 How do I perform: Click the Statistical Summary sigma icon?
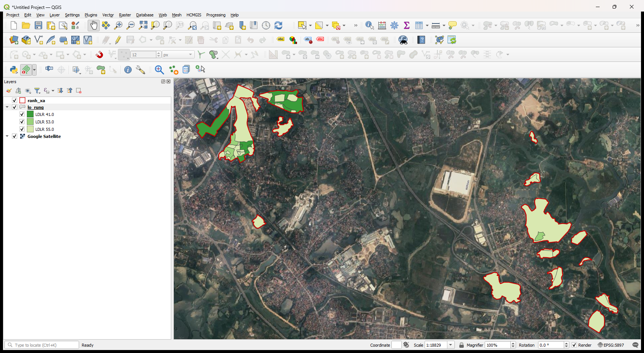pyautogui.click(x=407, y=25)
